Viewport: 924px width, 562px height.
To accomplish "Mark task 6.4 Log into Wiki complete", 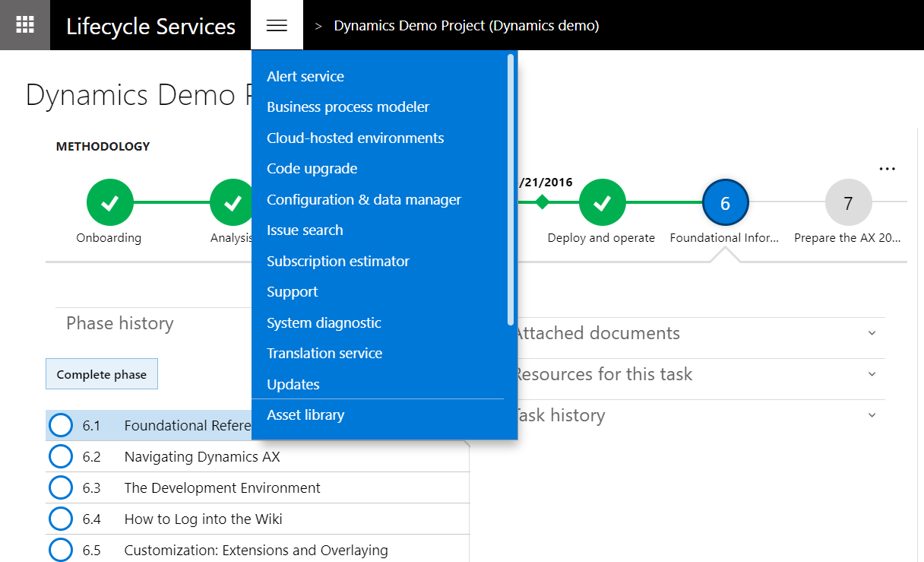I will [61, 519].
